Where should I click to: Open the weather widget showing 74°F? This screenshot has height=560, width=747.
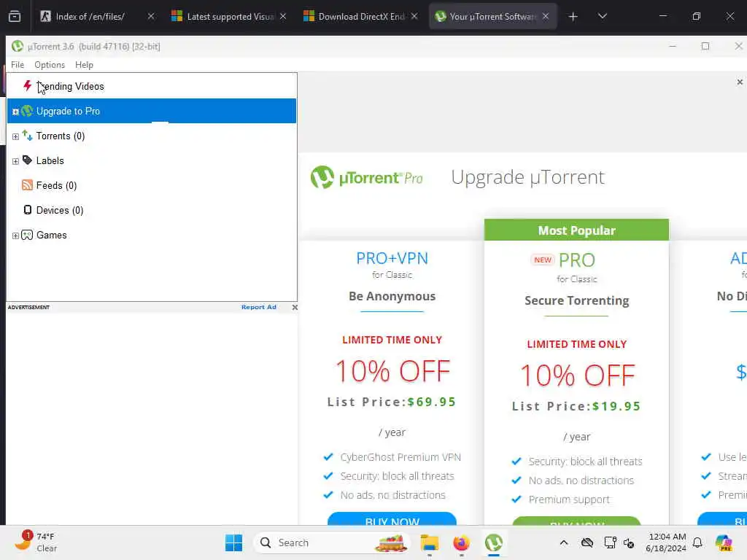[x=36, y=542]
